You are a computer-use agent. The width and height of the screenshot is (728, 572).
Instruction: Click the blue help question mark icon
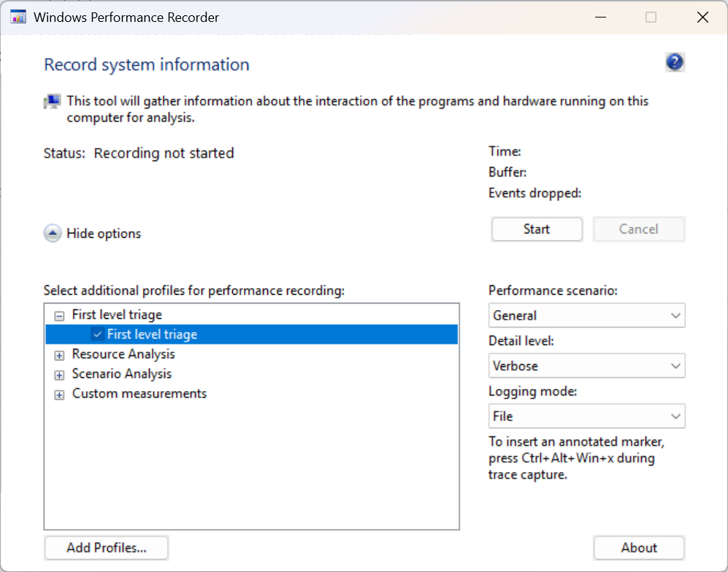[675, 63]
